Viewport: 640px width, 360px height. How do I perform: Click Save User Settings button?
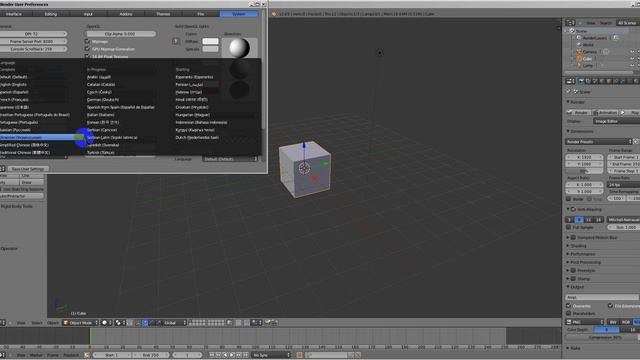28,169
